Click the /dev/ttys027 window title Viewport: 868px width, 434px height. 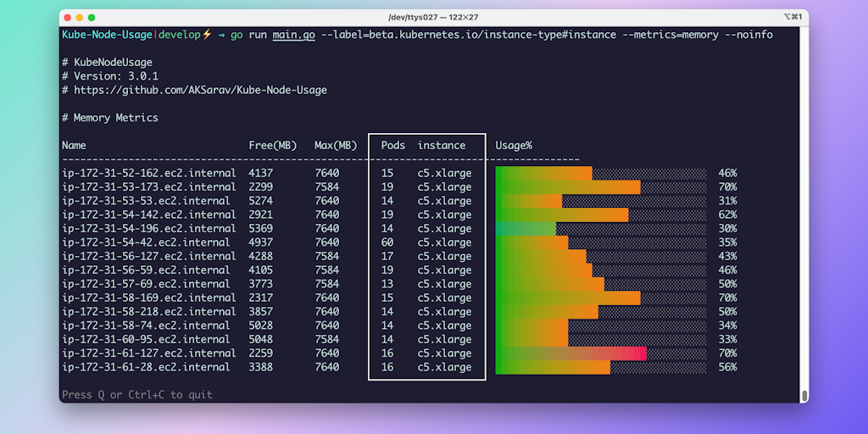[433, 17]
